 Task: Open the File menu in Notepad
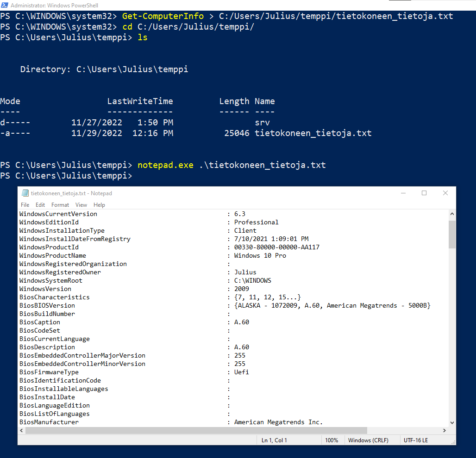pos(25,204)
